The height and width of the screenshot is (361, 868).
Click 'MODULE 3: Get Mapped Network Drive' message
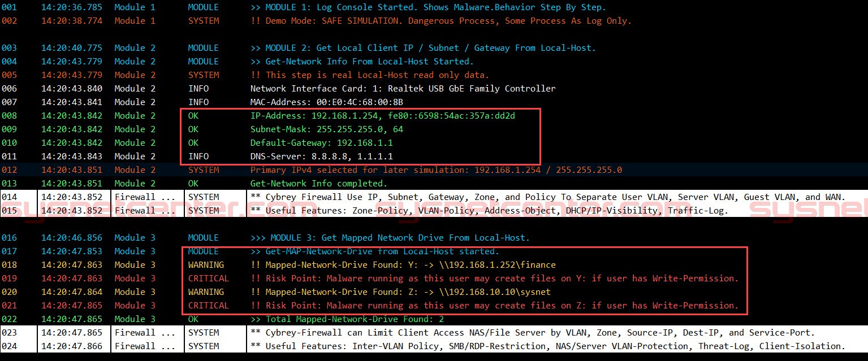tap(390, 238)
